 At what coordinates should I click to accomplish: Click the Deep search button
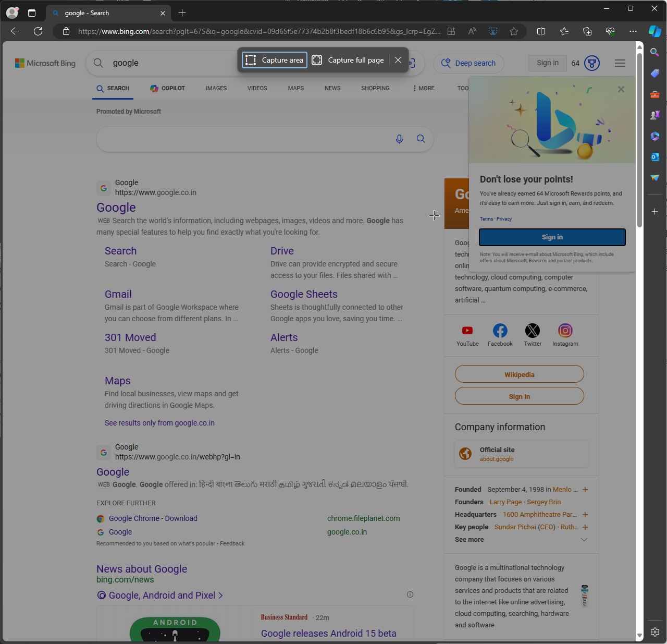pos(468,63)
